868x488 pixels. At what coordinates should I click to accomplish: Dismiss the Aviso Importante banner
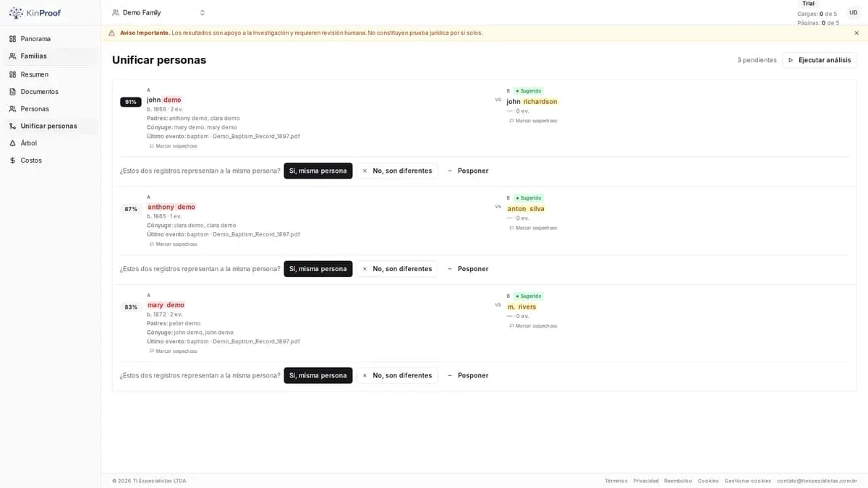pos(856,33)
